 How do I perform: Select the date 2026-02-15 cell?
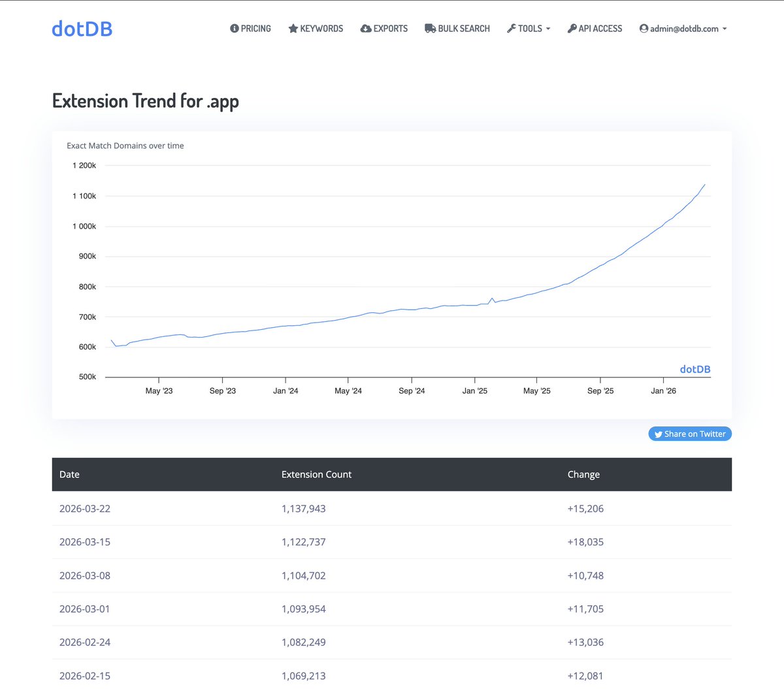tap(85, 676)
